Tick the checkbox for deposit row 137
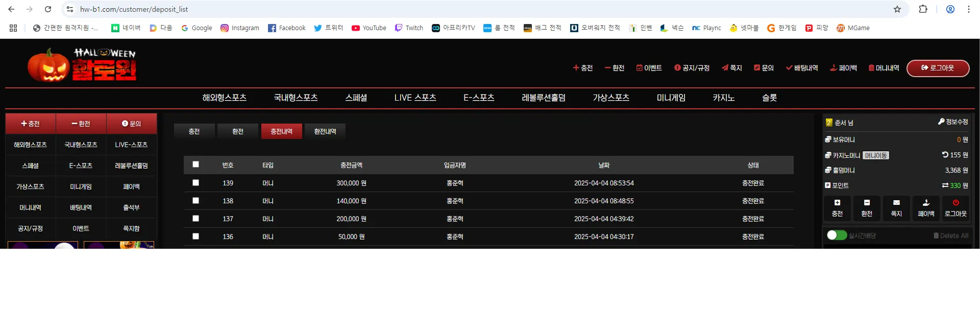The height and width of the screenshot is (331, 980). (195, 218)
